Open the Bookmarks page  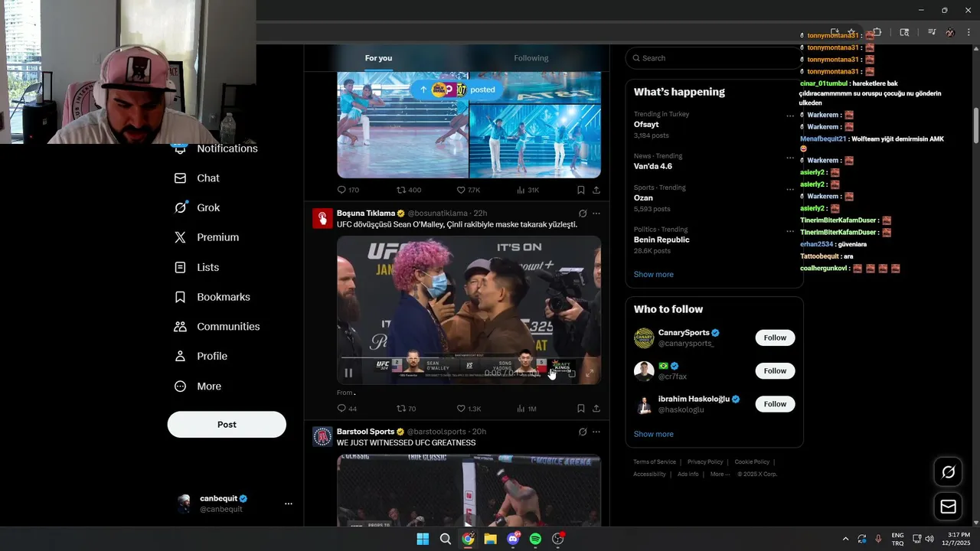[x=213, y=297]
